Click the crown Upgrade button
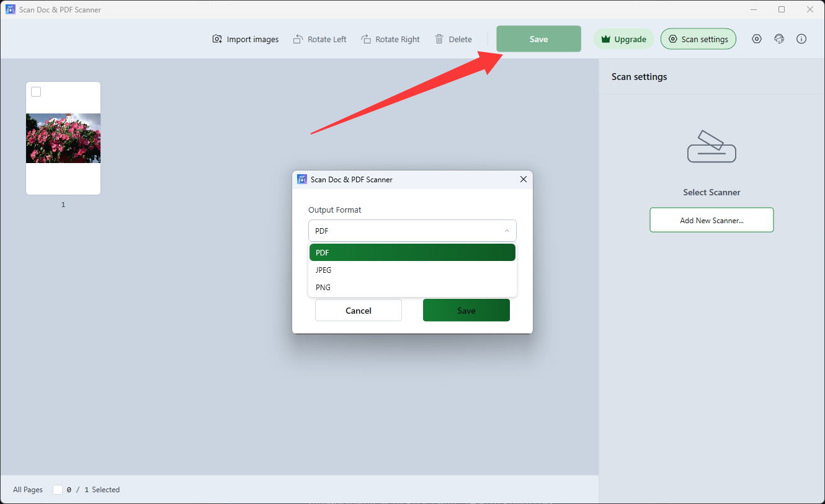The image size is (825, 504). click(x=624, y=39)
